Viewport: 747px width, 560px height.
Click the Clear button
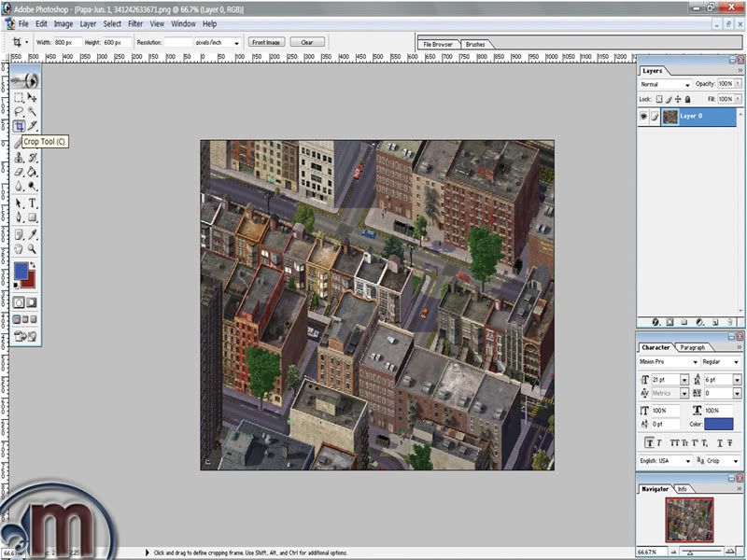(307, 42)
